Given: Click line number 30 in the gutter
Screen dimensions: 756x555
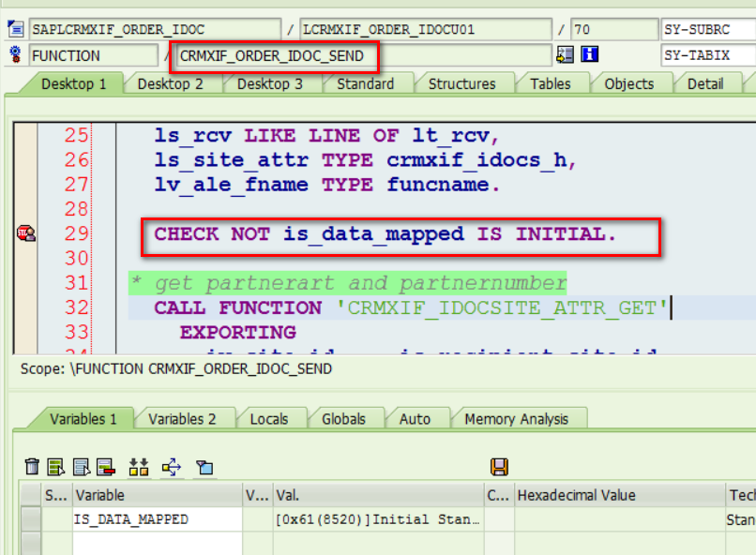Looking at the screenshot, I should pyautogui.click(x=76, y=258).
